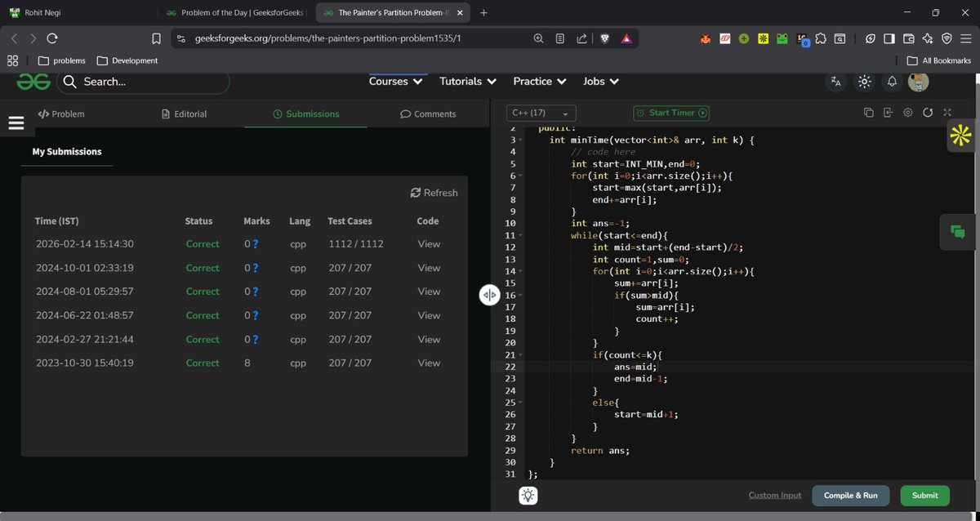Copy the code from the editor
Screen dimensions: 980x521
tap(868, 112)
